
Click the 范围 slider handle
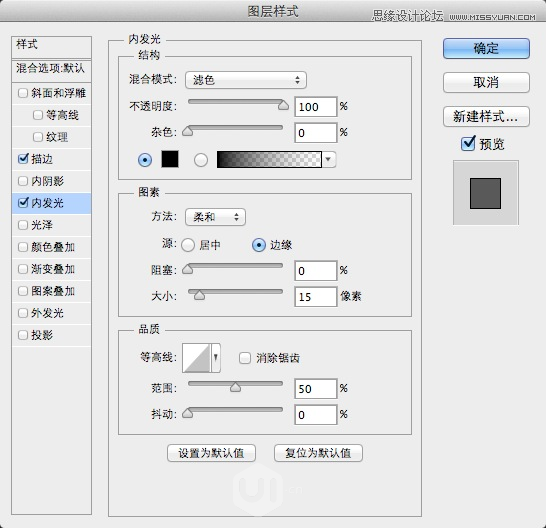(x=235, y=387)
